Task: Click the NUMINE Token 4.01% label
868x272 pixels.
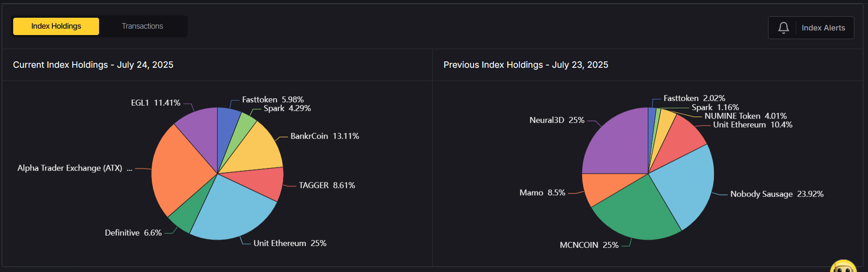Action: coord(745,116)
